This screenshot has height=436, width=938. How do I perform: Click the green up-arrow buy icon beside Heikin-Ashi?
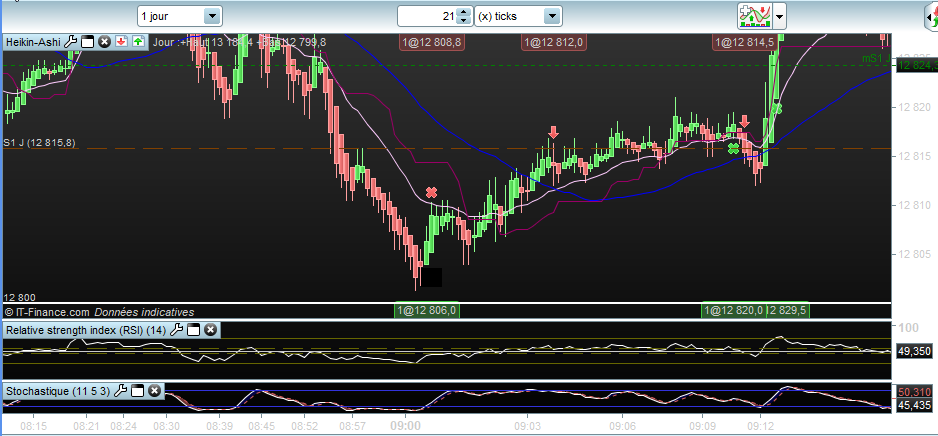point(138,42)
